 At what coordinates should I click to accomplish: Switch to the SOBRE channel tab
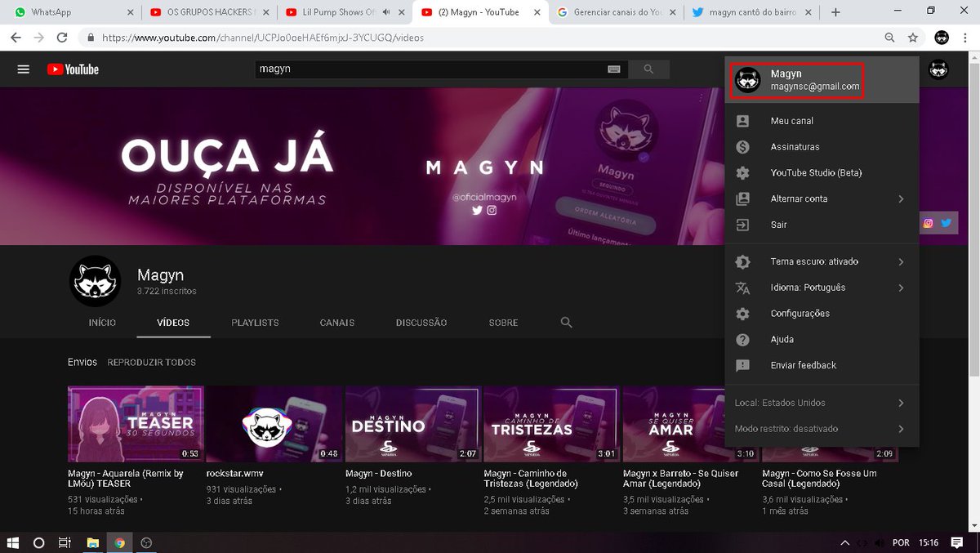tap(503, 323)
